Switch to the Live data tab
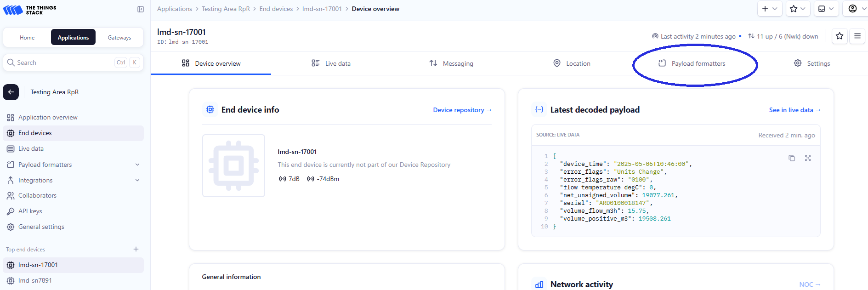This screenshot has width=868, height=290. pyautogui.click(x=331, y=63)
